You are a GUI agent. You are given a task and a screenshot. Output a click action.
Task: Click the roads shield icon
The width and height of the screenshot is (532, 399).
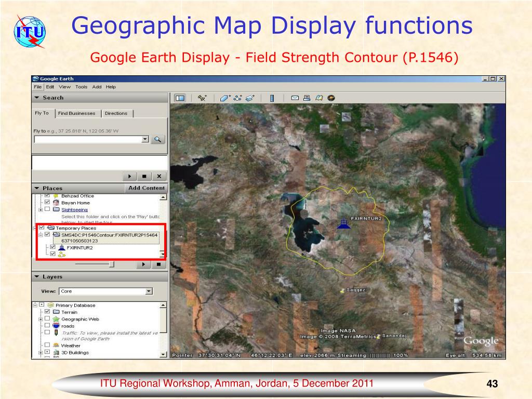point(56,326)
